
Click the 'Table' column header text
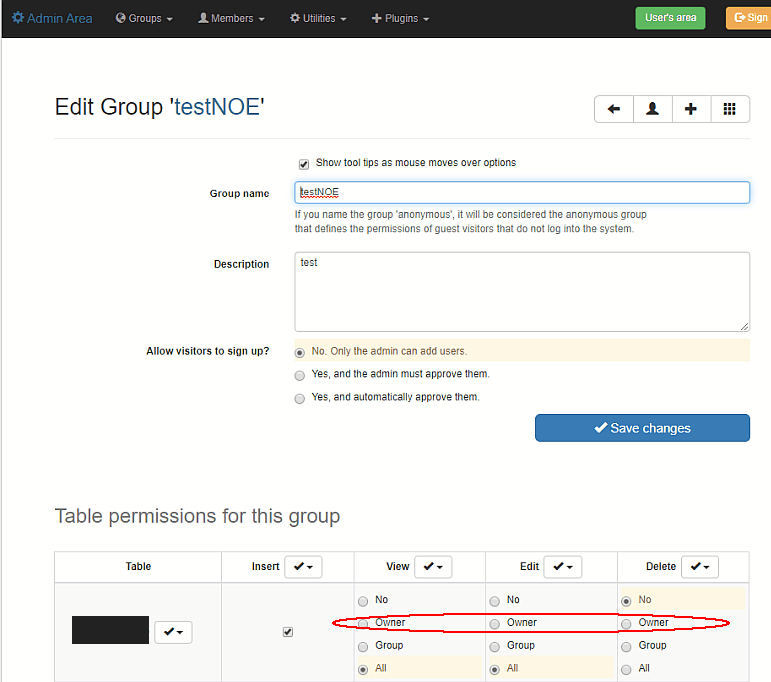tap(138, 566)
